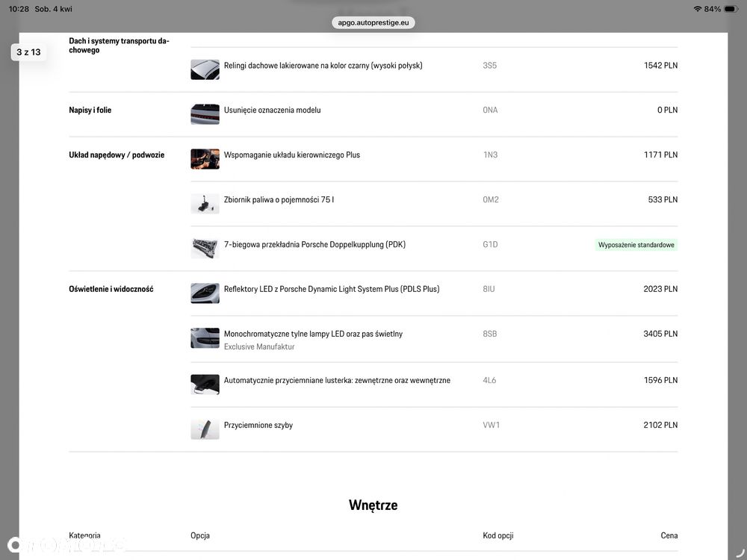Open the monochrome LED tail lights thumbnail
The image size is (747, 560).
[x=205, y=338]
